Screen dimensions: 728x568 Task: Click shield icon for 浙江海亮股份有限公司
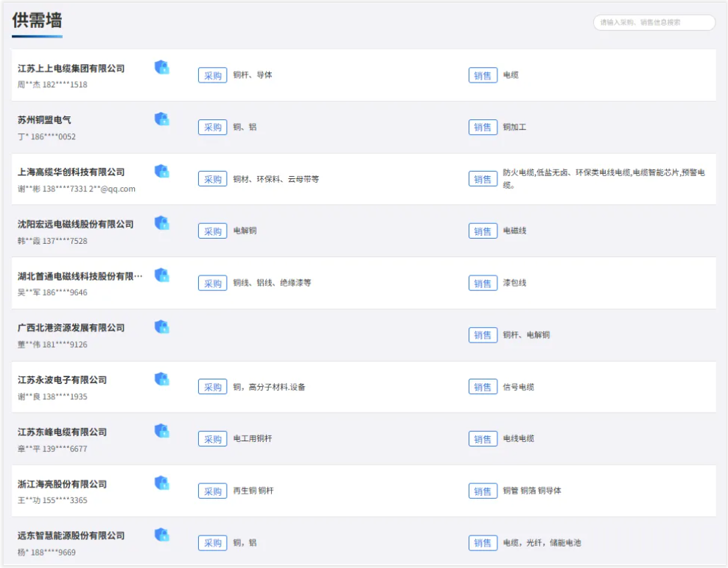point(161,483)
